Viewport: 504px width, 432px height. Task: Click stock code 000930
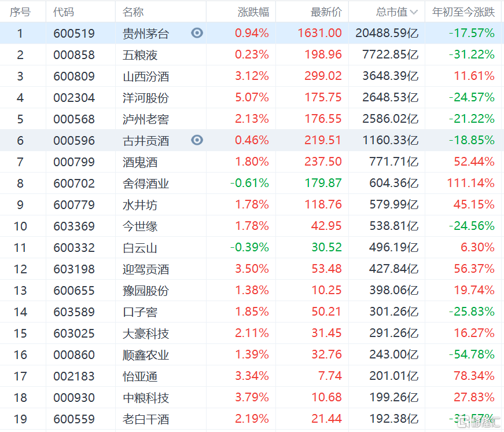74,398
